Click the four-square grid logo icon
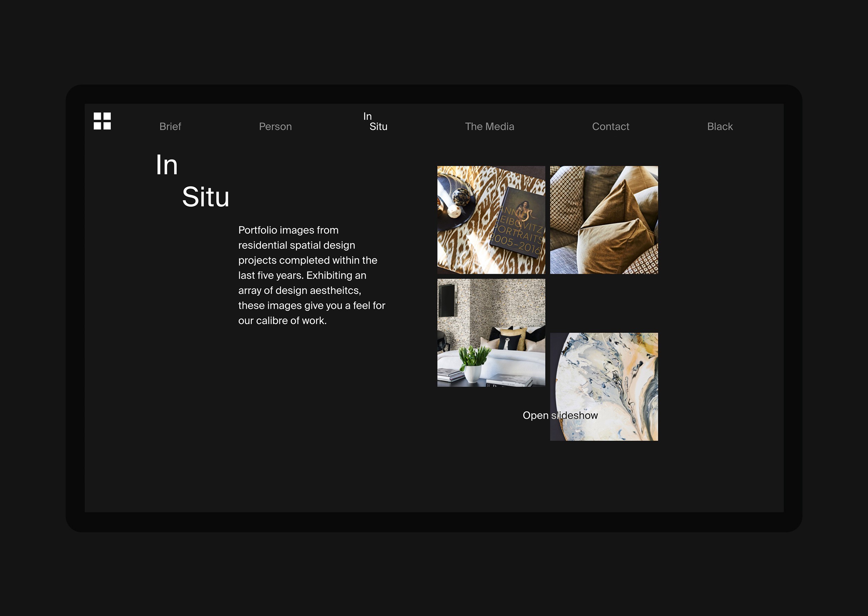Screen dimensions: 868x616 click(x=102, y=121)
